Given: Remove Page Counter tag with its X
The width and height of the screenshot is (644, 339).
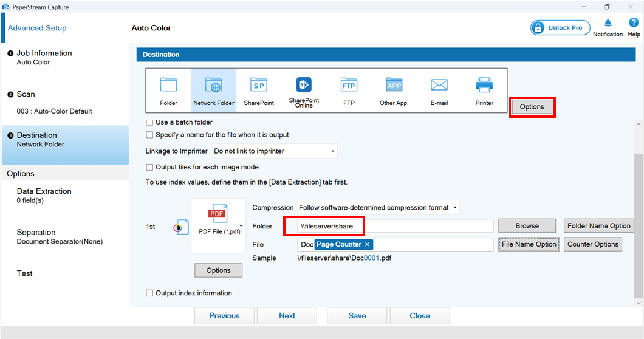Looking at the screenshot, I should (367, 244).
